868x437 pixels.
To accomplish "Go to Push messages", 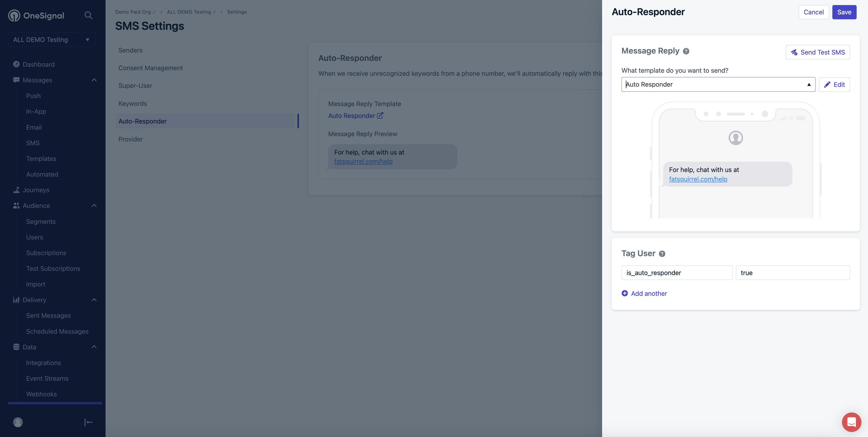I will pos(33,96).
